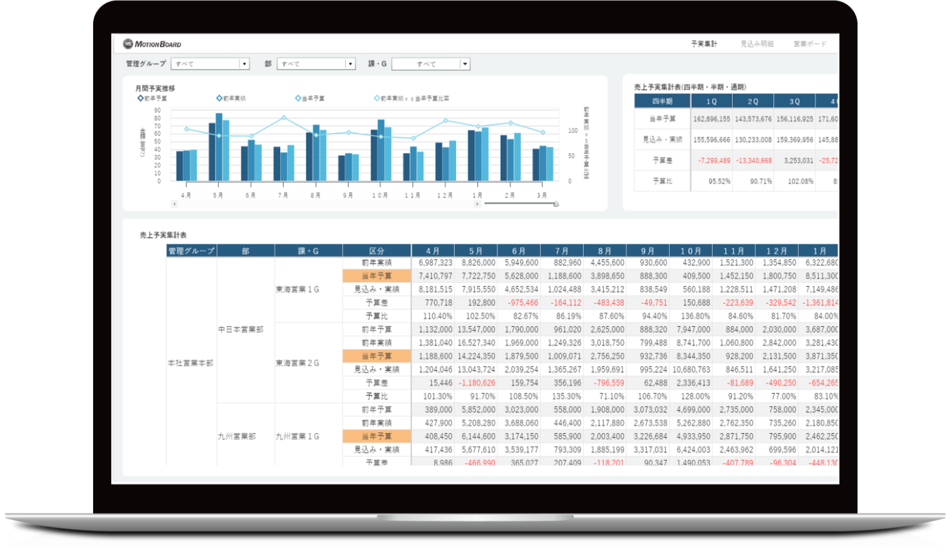The image size is (952, 560).
Task: Click the July data point on line chart
Action: coord(284,118)
